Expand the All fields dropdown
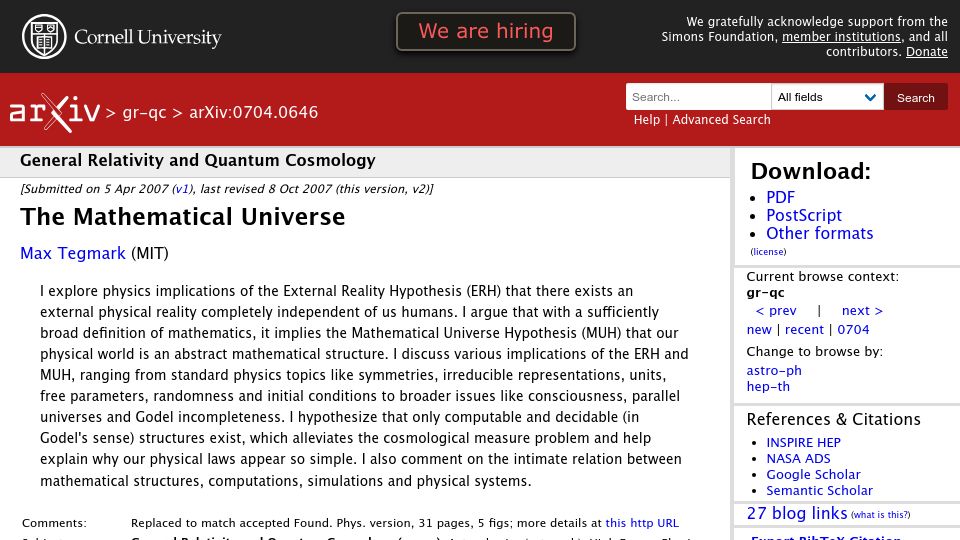Screen dimensions: 960x540 click(x=827, y=97)
